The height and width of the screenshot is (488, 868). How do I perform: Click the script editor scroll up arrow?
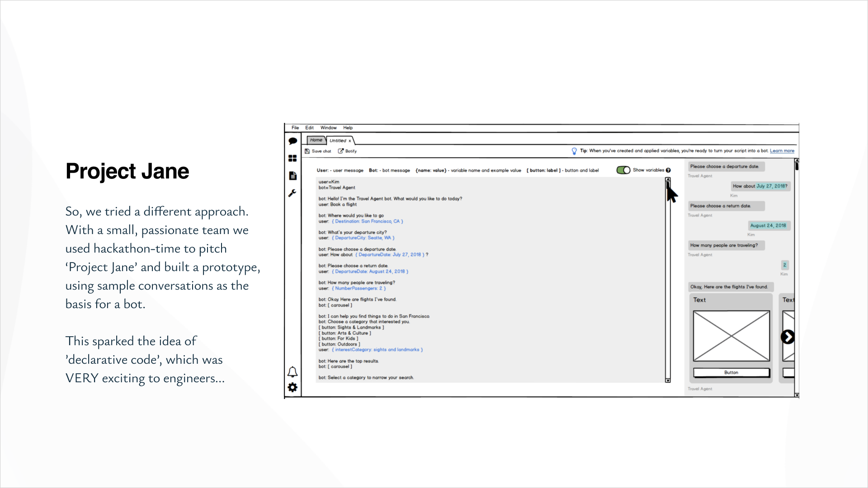click(668, 180)
